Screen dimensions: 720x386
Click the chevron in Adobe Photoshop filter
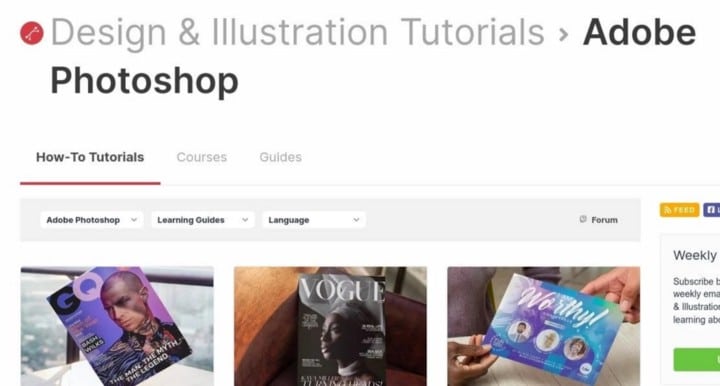[134, 220]
